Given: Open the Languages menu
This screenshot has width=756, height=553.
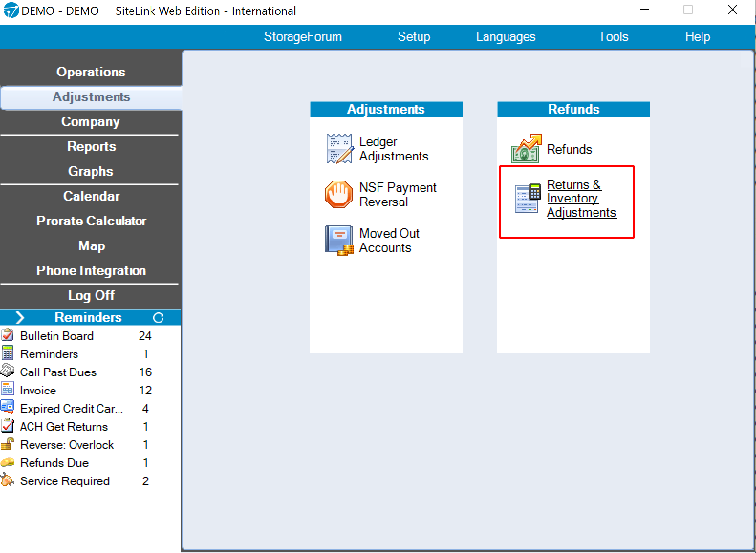Looking at the screenshot, I should [x=506, y=37].
